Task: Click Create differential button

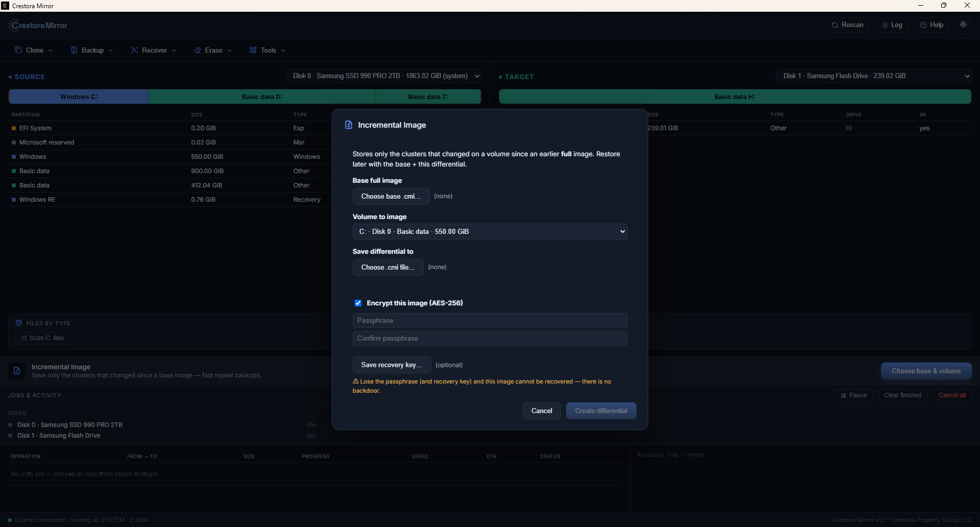Action: click(601, 411)
